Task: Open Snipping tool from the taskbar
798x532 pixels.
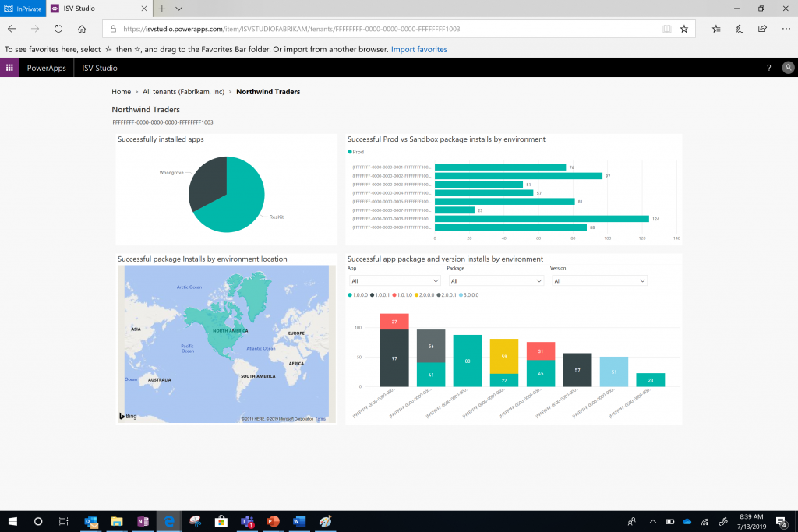Action: (195, 521)
